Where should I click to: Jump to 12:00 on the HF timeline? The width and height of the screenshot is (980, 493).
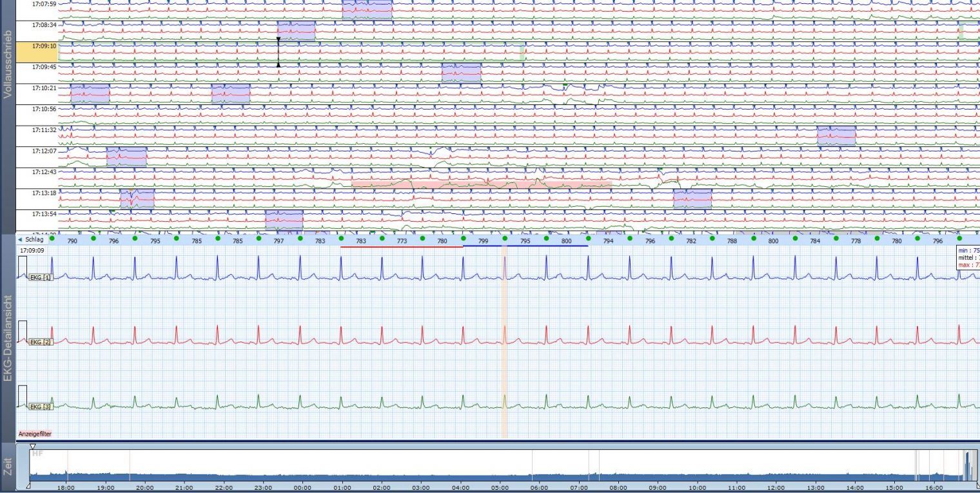point(776,488)
